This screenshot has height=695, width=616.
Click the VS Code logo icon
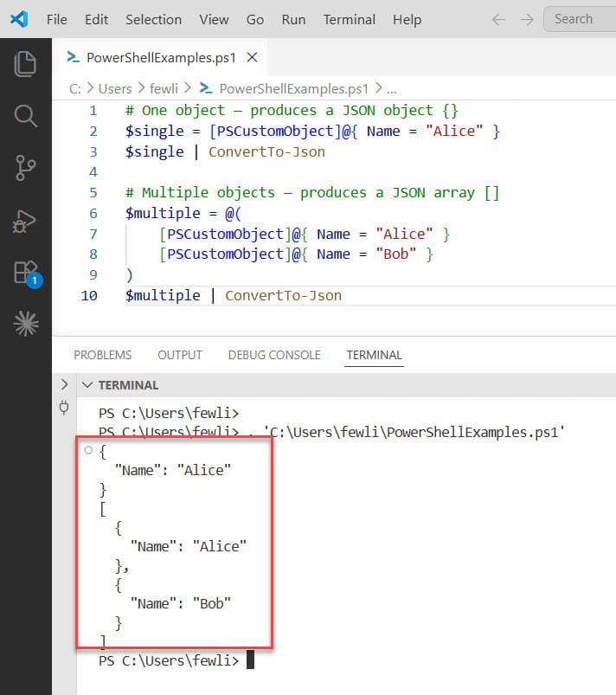pos(19,19)
